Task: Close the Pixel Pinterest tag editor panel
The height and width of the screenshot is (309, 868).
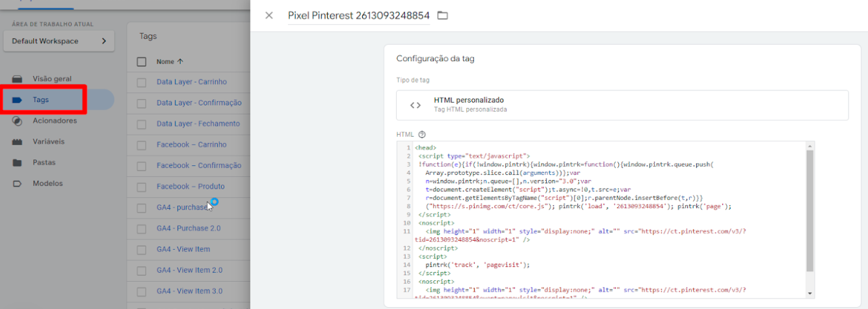Action: coord(269,16)
